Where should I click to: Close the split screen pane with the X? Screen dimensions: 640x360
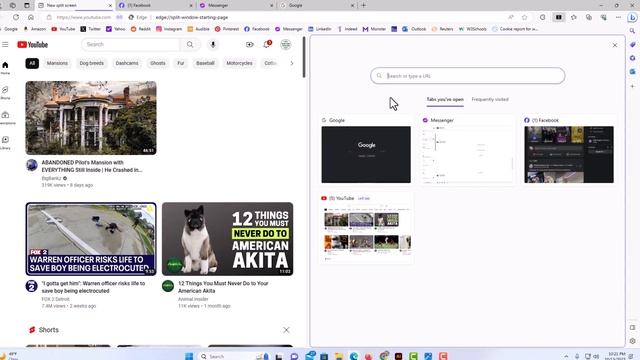pyautogui.click(x=615, y=45)
